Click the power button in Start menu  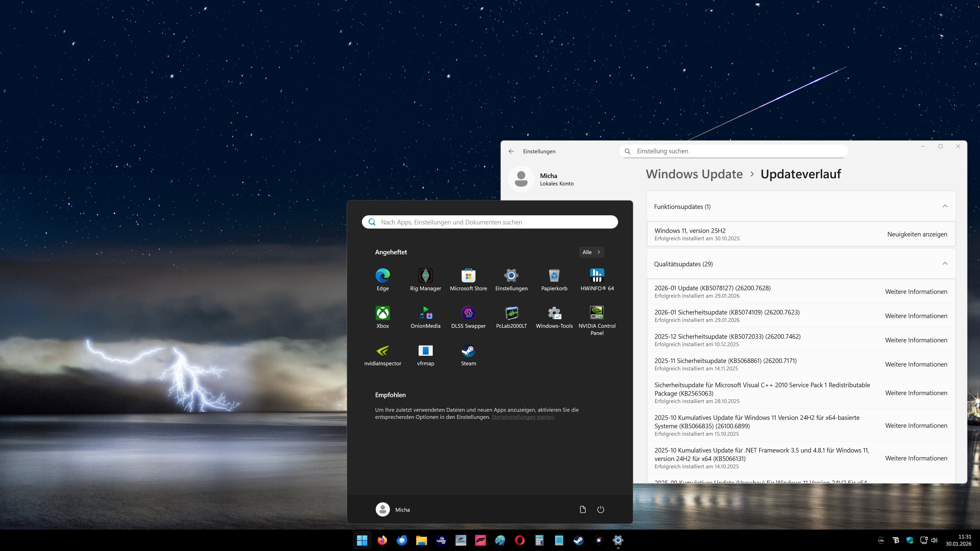pos(600,510)
